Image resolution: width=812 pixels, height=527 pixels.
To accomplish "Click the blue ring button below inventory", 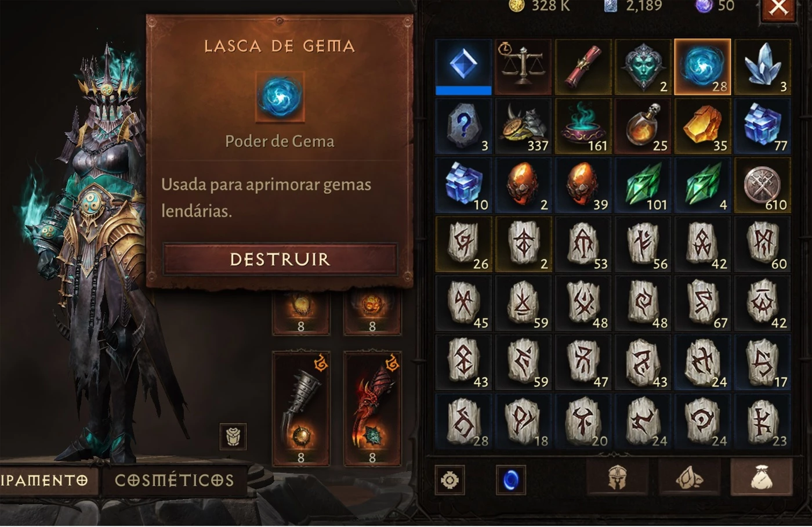I will [511, 481].
